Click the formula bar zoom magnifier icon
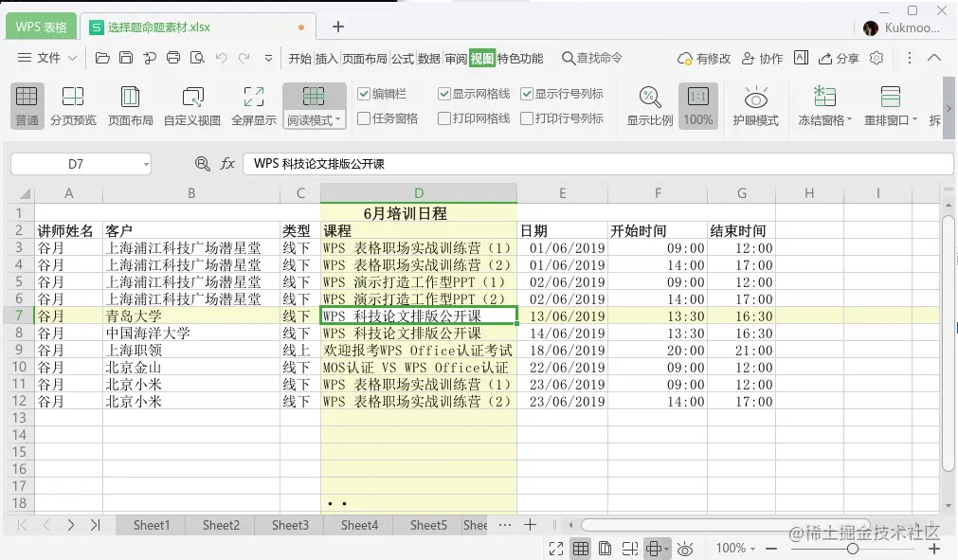 point(202,164)
